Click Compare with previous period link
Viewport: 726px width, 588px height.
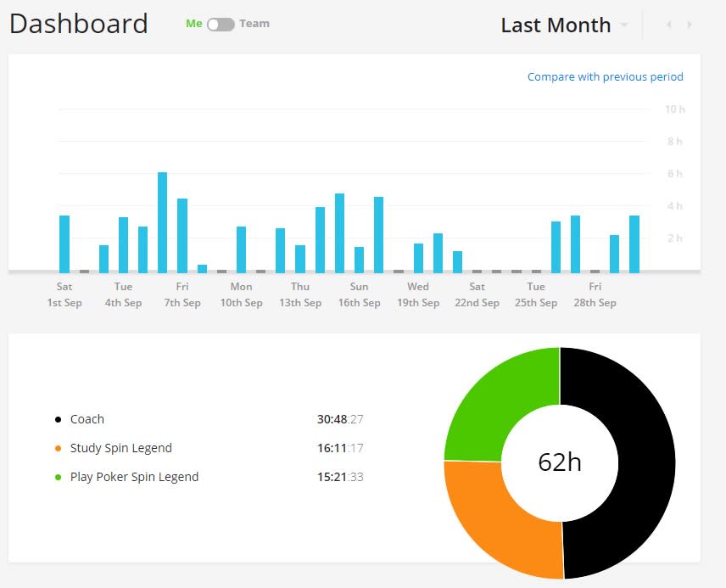coord(606,76)
